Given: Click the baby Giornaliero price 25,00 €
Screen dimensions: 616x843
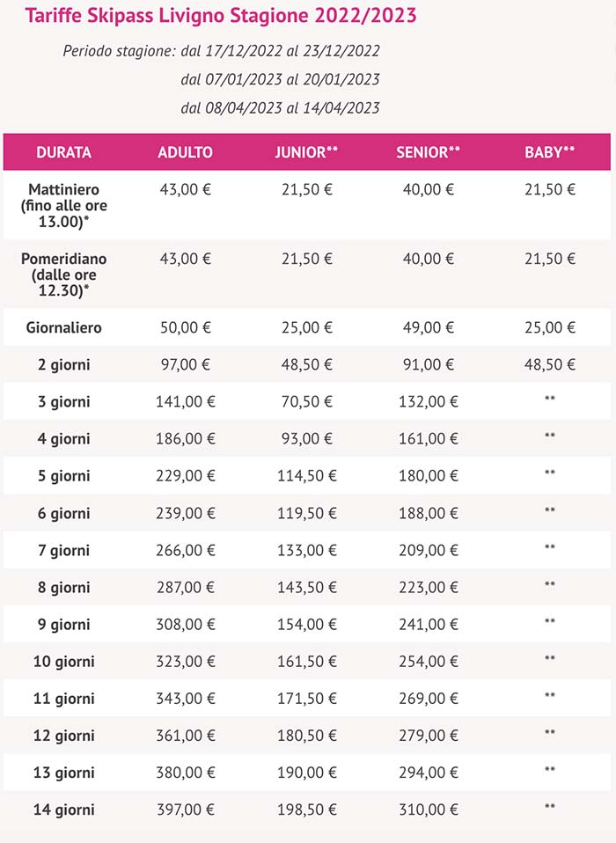Looking at the screenshot, I should [550, 327].
